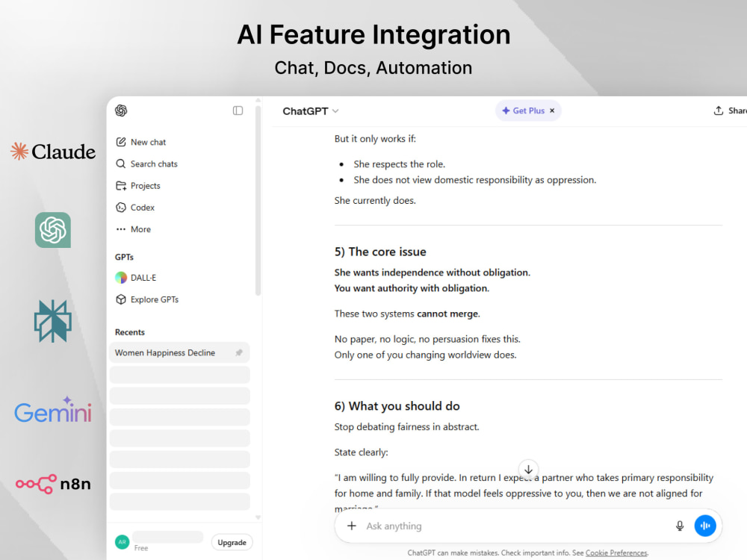
Task: Open the ChatGPT model selector dropdown
Action: click(310, 111)
